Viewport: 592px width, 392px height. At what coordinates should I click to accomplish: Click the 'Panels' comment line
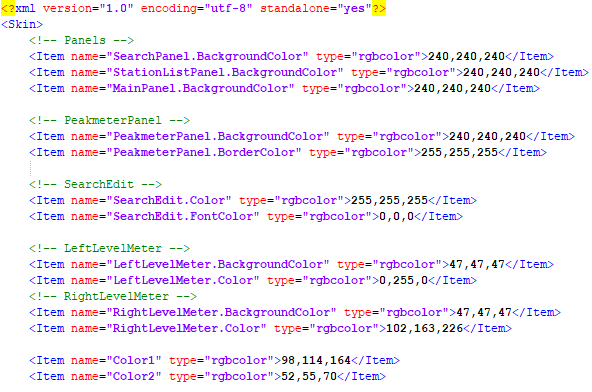pos(82,40)
